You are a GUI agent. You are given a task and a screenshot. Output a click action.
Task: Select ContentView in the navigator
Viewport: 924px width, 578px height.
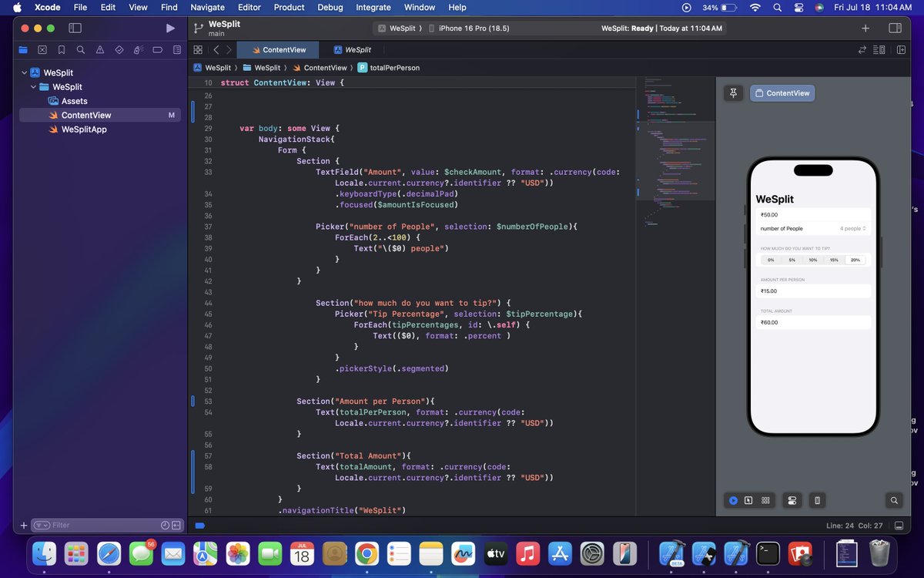(x=100, y=115)
